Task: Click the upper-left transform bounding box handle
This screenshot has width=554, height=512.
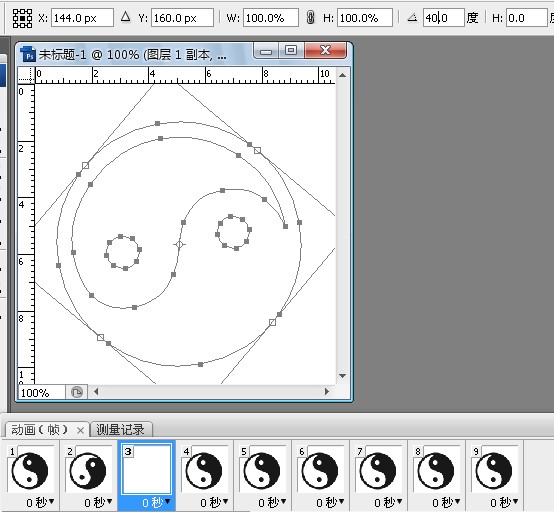Action: pyautogui.click(x=86, y=165)
